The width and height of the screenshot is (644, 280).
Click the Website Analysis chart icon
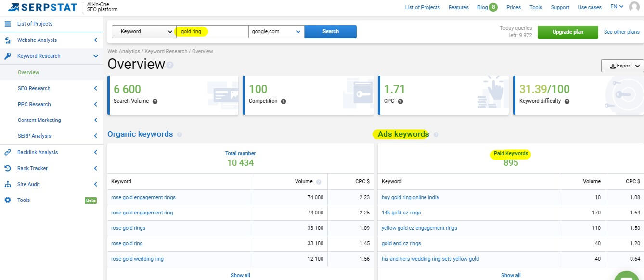8,40
